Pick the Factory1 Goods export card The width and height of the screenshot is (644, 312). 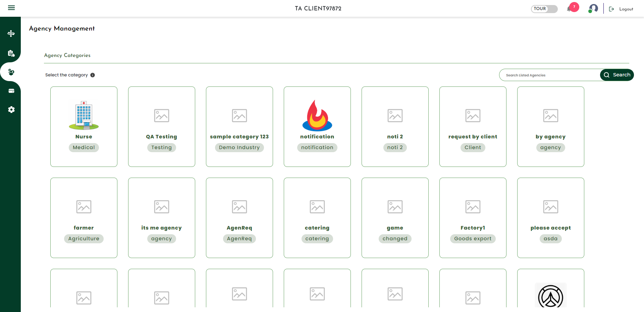tap(473, 217)
